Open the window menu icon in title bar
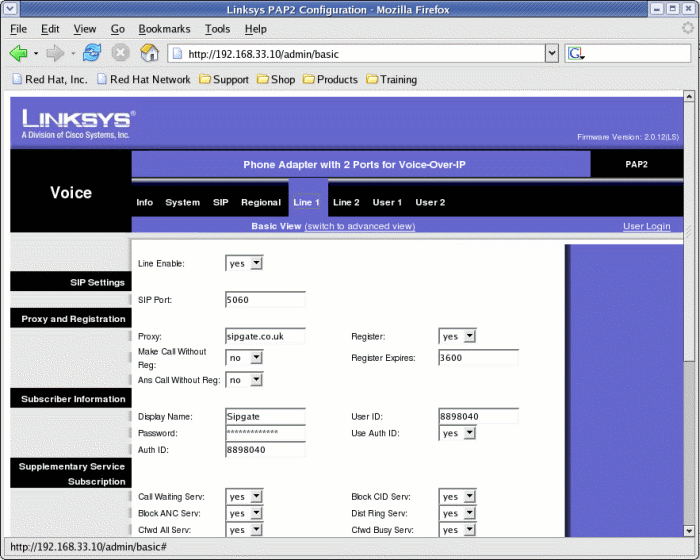The height and width of the screenshot is (560, 700). pyautogui.click(x=10, y=8)
